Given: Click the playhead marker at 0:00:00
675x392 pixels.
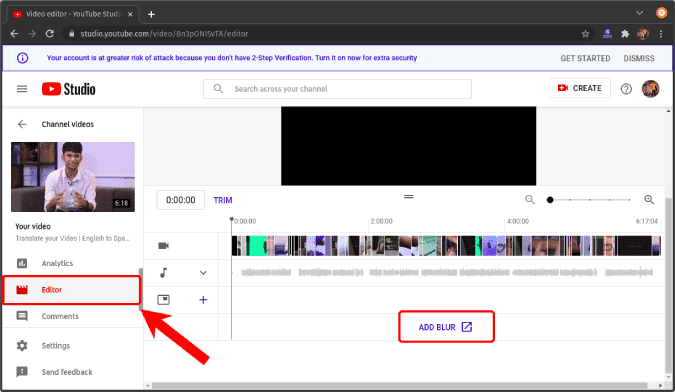Looking at the screenshot, I should (x=232, y=220).
